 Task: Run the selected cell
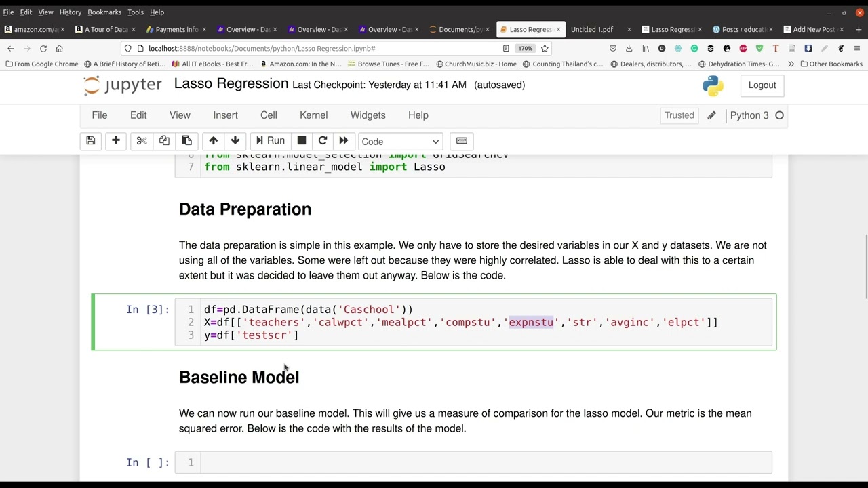tap(270, 141)
